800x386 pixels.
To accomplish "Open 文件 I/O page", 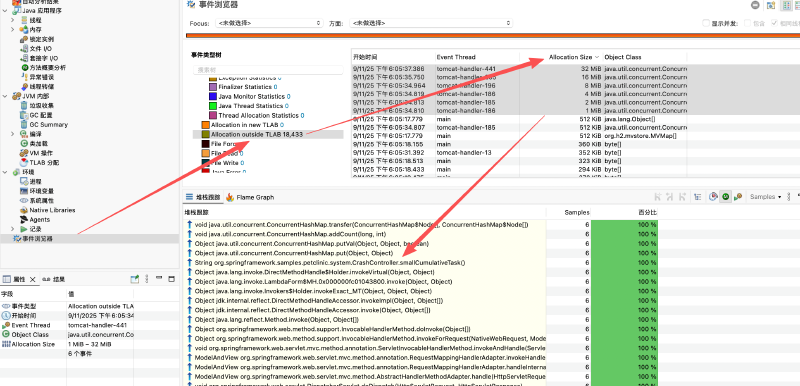I will tap(40, 48).
